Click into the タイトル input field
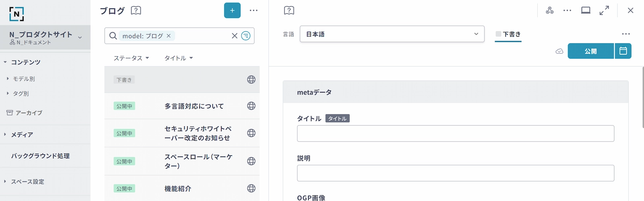 coord(455,133)
